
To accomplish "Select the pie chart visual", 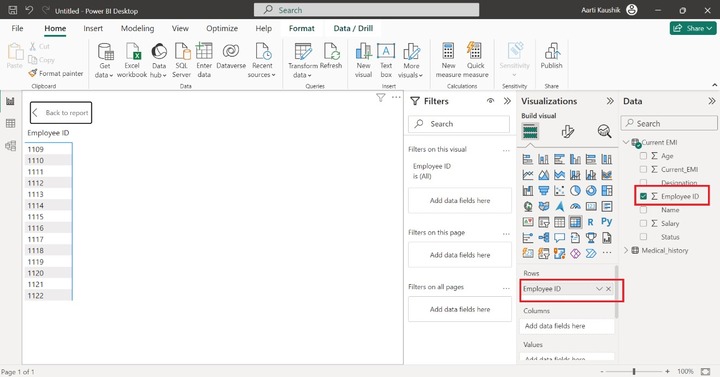I will click(575, 191).
